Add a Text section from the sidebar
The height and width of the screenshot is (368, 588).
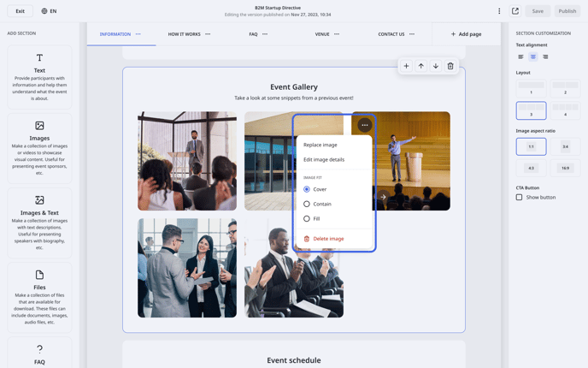click(x=39, y=77)
